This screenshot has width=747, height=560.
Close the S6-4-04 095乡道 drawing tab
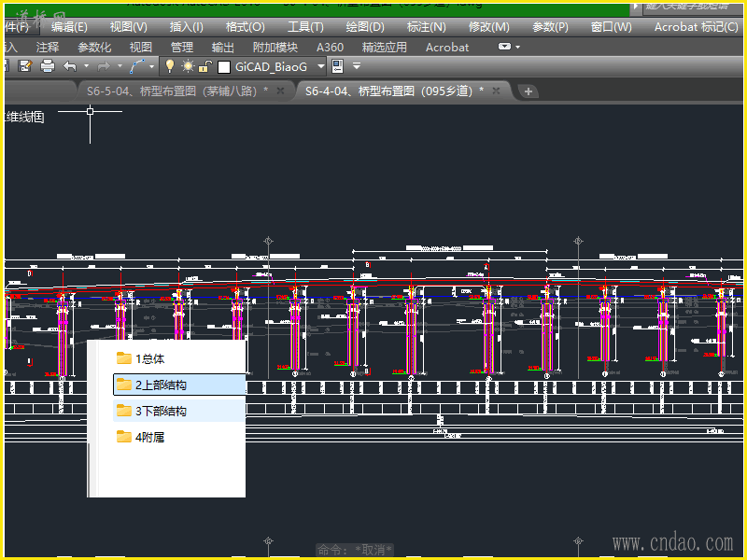pyautogui.click(x=497, y=91)
